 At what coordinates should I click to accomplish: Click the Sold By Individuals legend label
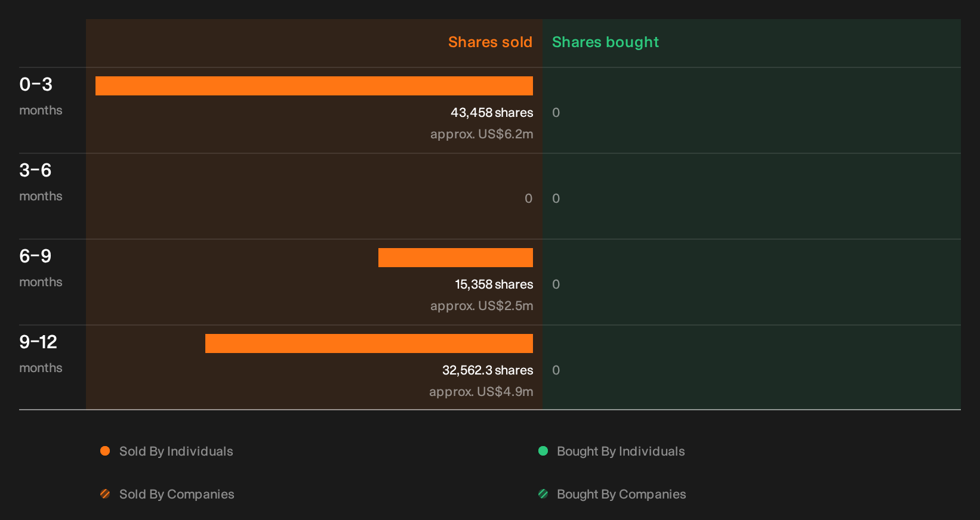tap(176, 451)
